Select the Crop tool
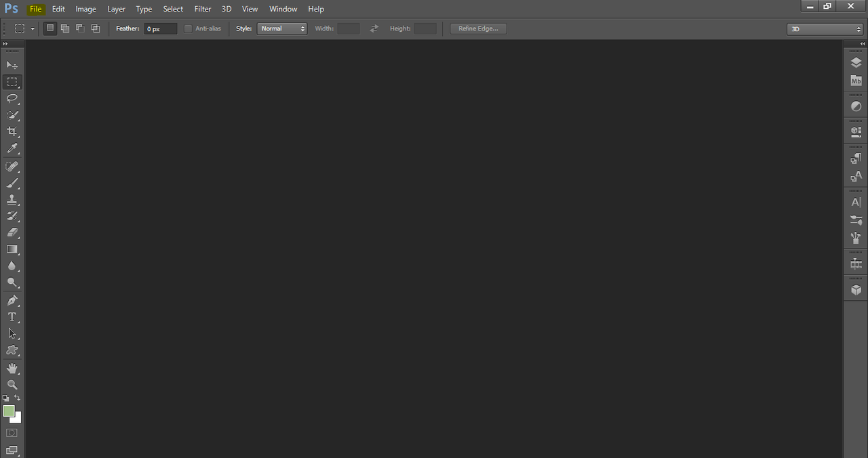868x458 pixels. pos(12,131)
